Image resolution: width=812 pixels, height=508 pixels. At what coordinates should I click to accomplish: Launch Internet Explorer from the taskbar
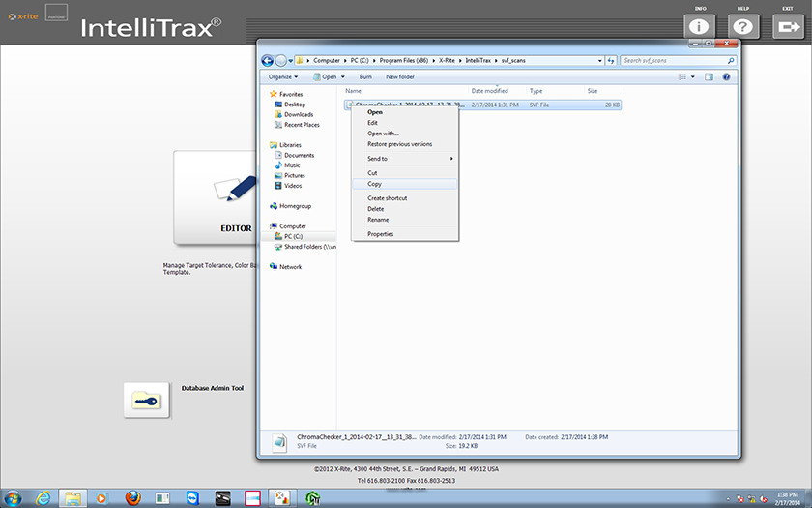click(43, 498)
